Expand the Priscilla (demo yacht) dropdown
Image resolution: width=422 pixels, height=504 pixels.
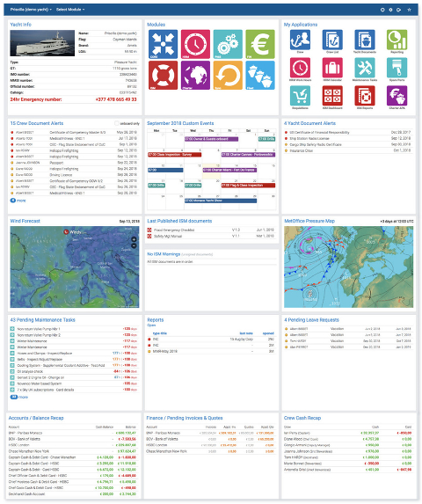tap(31, 10)
